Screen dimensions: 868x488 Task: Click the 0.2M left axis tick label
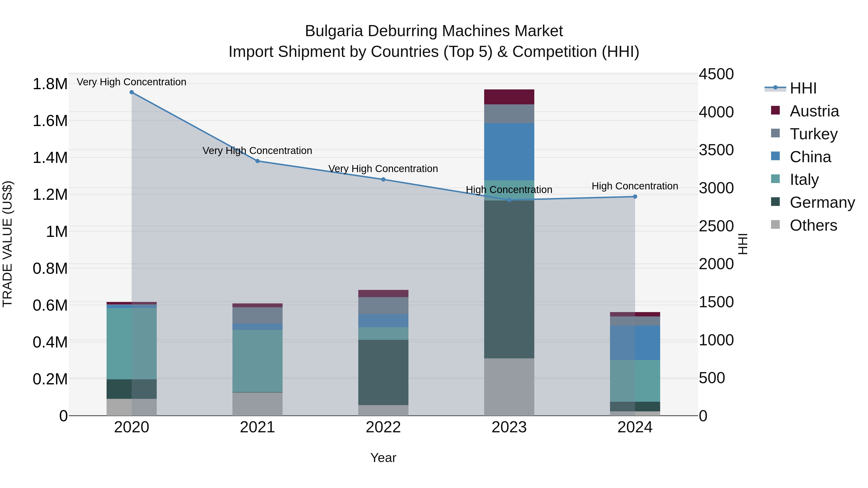coord(50,379)
